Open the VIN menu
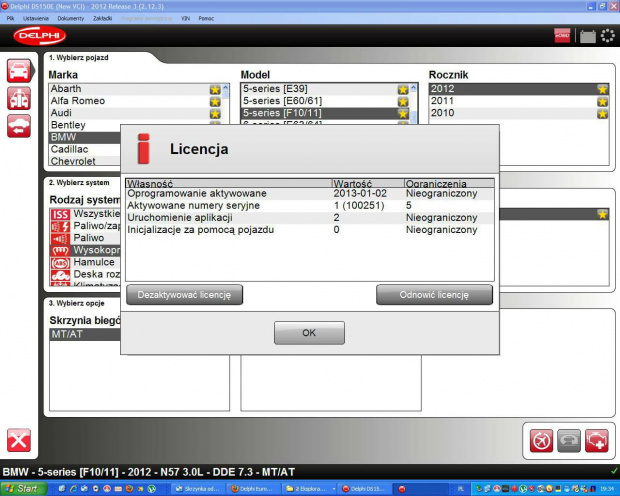The width and height of the screenshot is (620, 496). coord(185,18)
